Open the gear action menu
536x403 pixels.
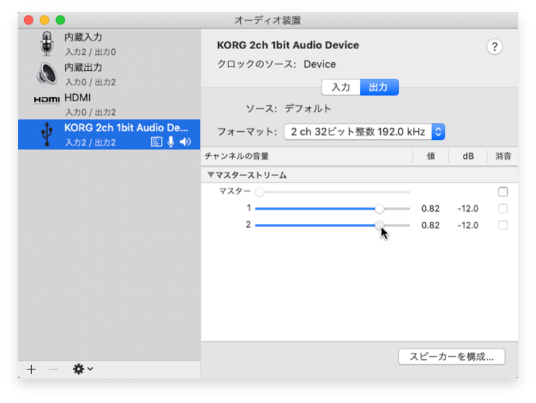(83, 369)
